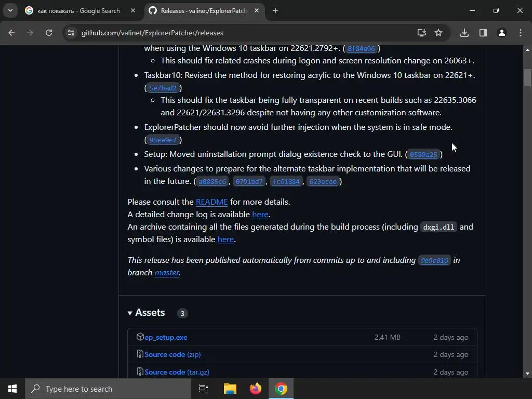The height and width of the screenshot is (399, 532).
Task: Open Chrome three-dot menu
Action: point(521,33)
